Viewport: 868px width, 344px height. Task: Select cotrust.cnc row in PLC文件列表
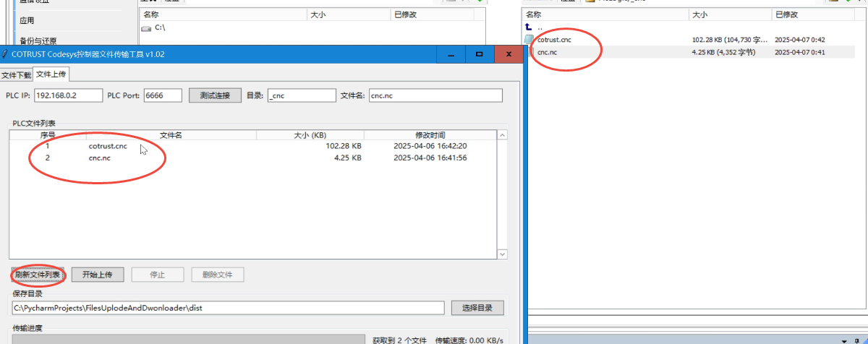[253, 146]
